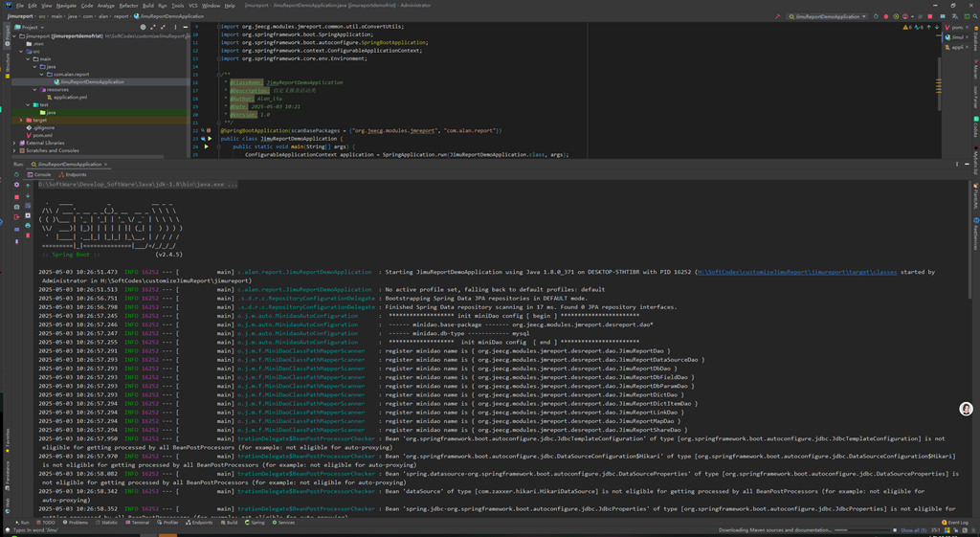Click the Rerun icon in Run panel

tap(17, 175)
